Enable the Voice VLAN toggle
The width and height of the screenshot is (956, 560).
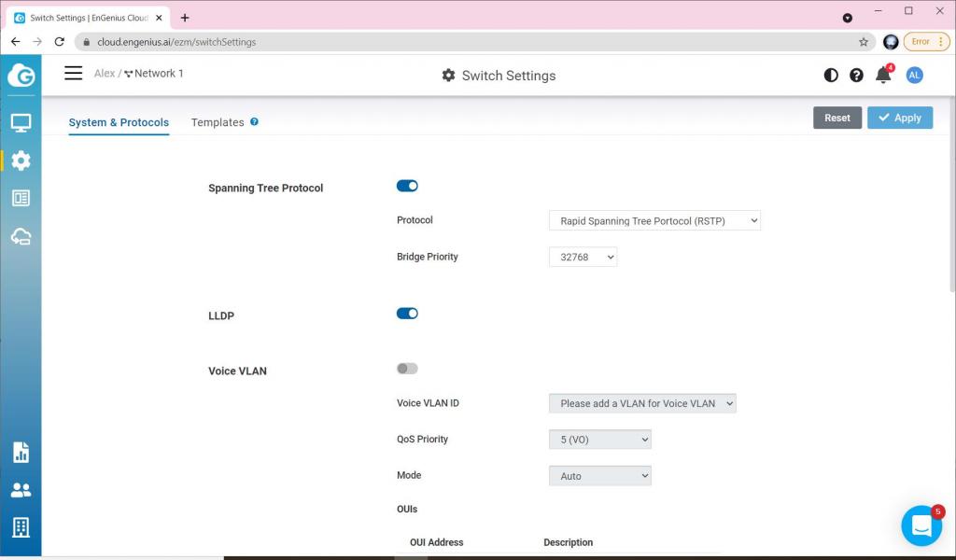click(x=407, y=369)
